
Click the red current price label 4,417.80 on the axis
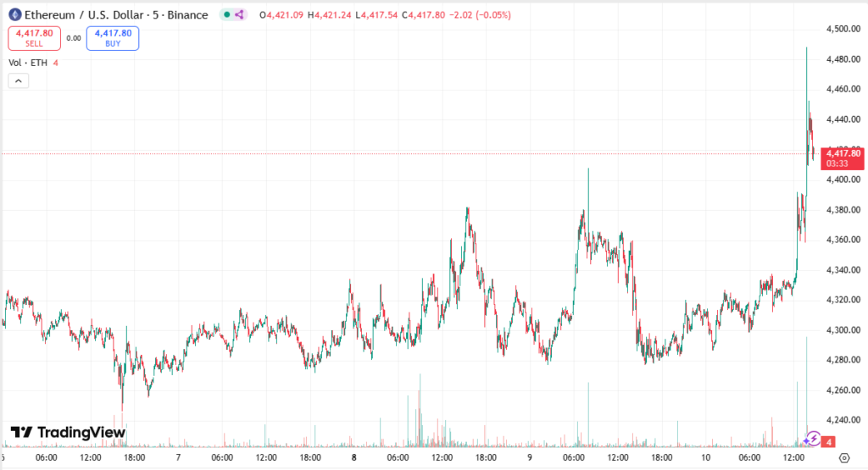(x=843, y=153)
